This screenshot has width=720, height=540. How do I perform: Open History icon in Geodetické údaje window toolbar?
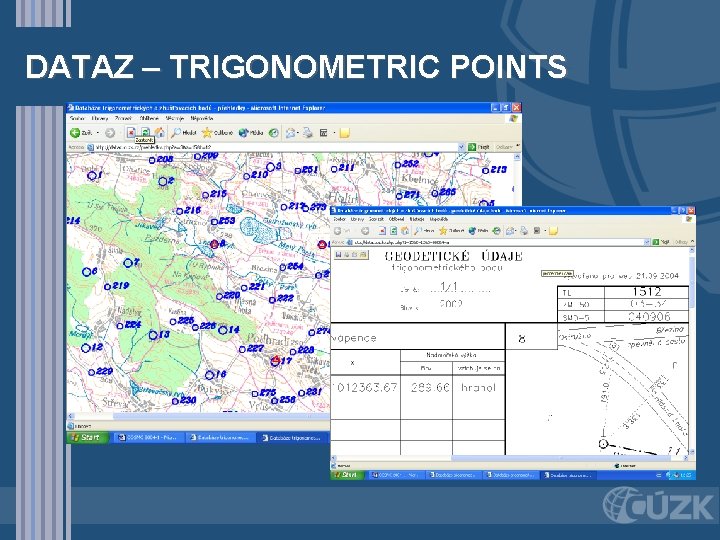[x=496, y=231]
